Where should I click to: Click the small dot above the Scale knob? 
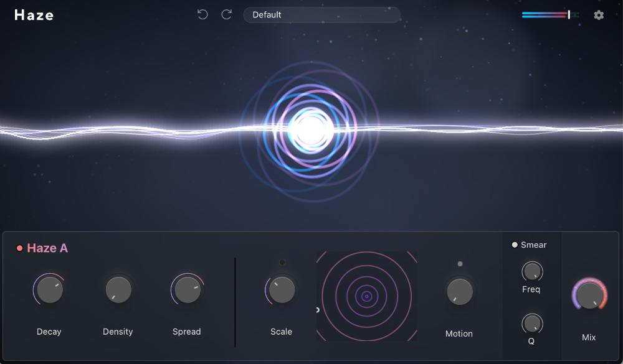click(281, 262)
